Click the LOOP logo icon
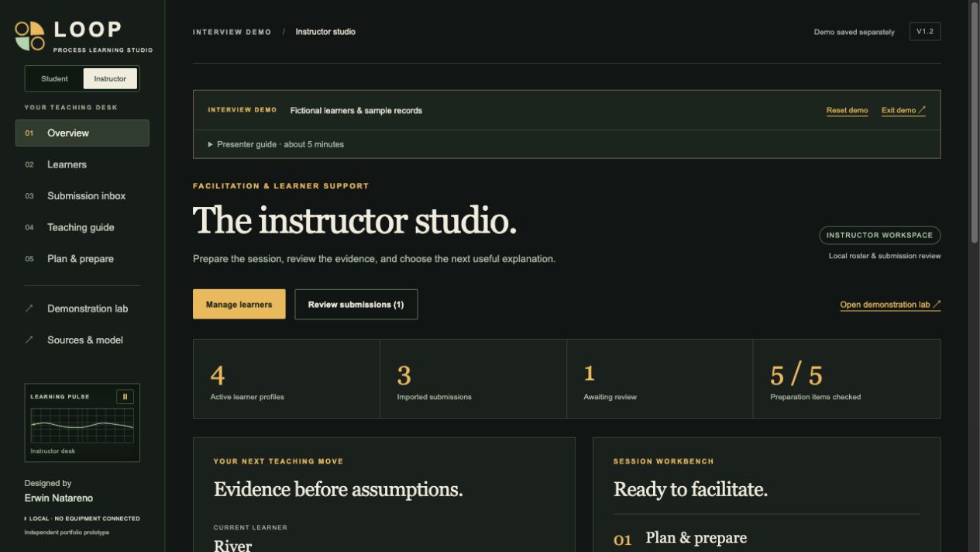The height and width of the screenshot is (552, 980). pos(30,36)
